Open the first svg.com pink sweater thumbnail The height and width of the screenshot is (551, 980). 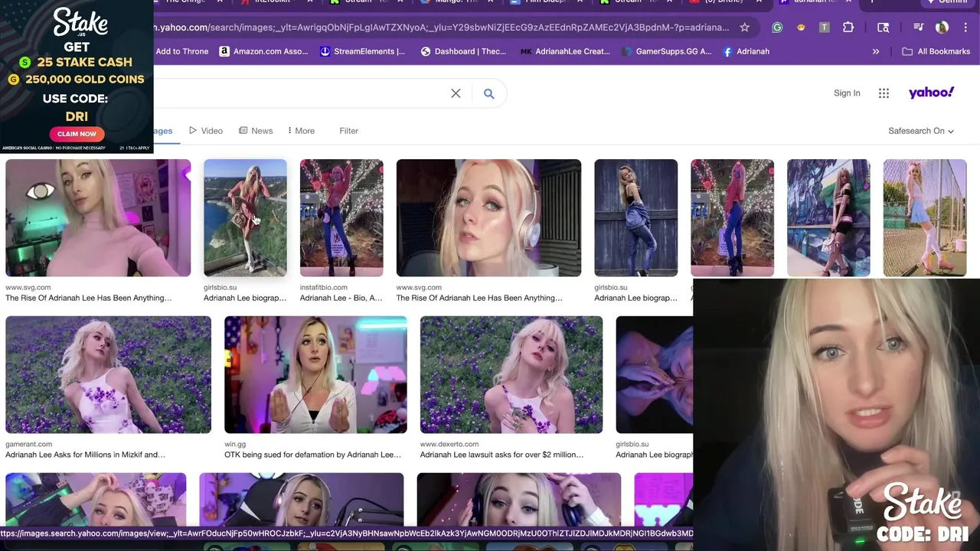[98, 218]
